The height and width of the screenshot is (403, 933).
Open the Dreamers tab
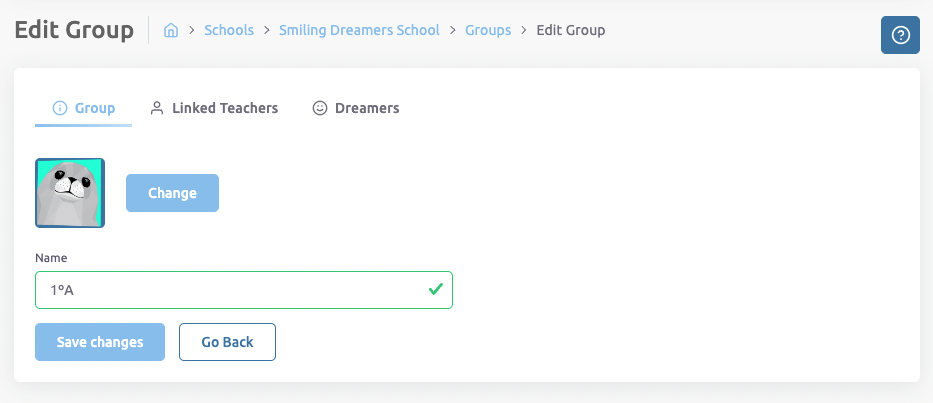coord(367,108)
